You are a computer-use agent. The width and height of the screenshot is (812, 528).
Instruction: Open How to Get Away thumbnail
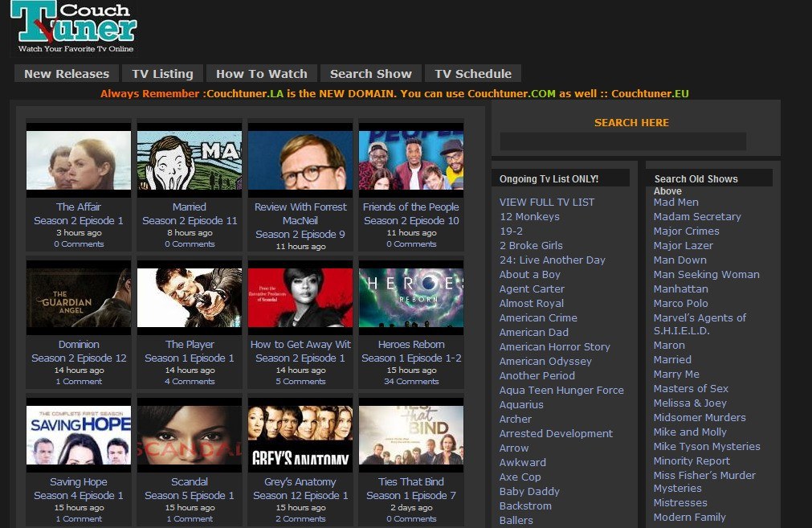pos(300,297)
